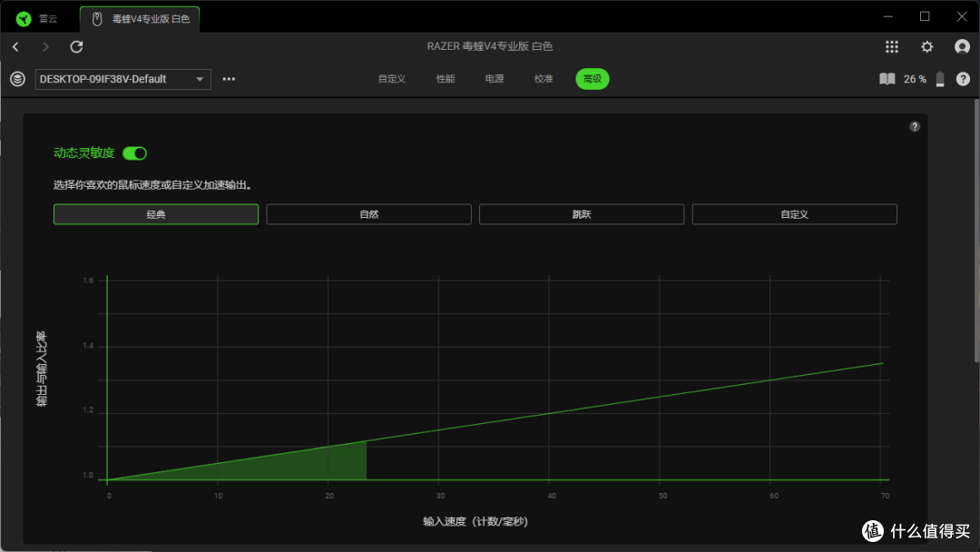Click the 输入速度 axis label
980x552 pixels.
tap(475, 521)
